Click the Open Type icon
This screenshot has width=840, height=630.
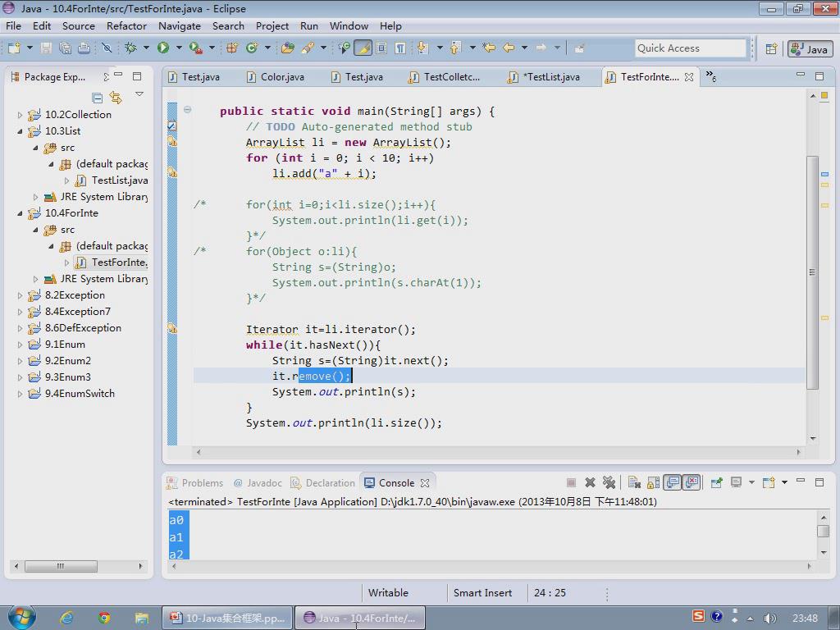pos(288,48)
